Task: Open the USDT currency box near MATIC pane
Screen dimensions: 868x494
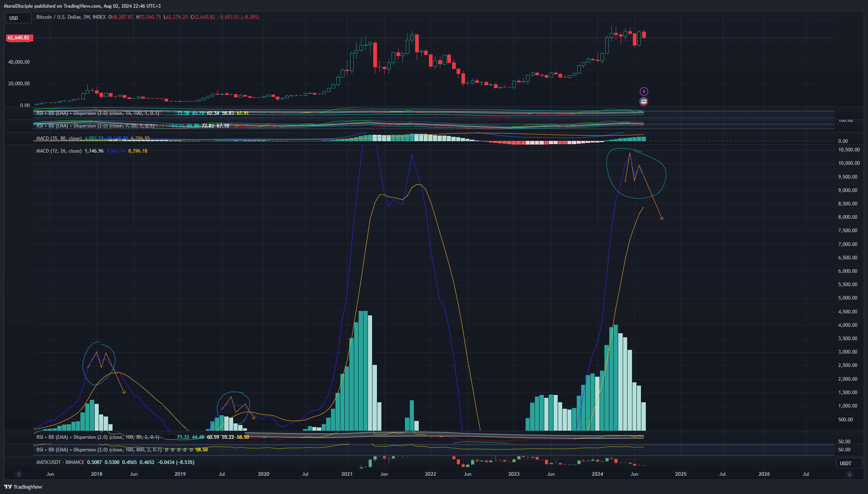Action: point(850,463)
